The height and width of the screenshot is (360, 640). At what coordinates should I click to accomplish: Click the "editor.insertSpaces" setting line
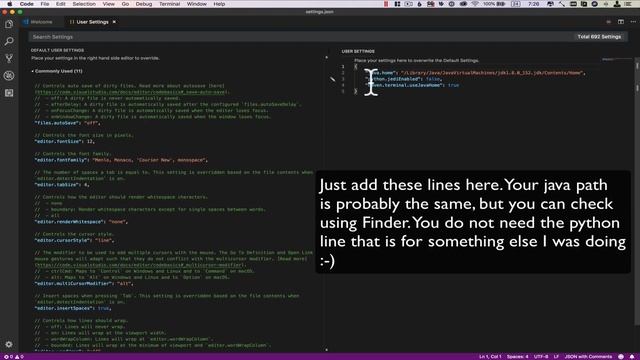(x=73, y=308)
